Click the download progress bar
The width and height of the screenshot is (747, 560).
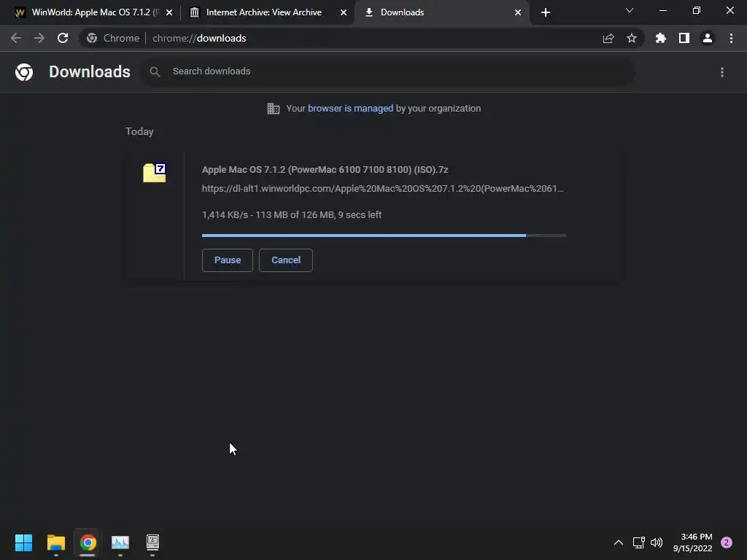pos(384,236)
